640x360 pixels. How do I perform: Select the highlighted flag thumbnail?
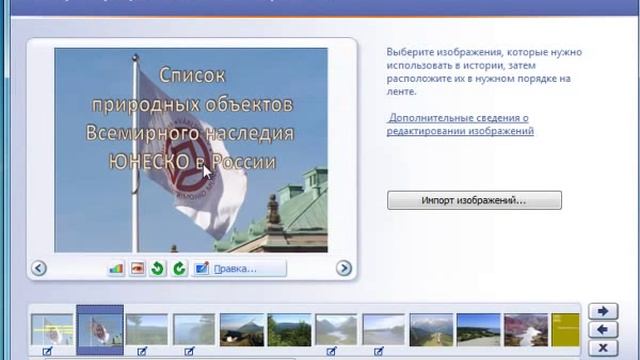[100, 330]
